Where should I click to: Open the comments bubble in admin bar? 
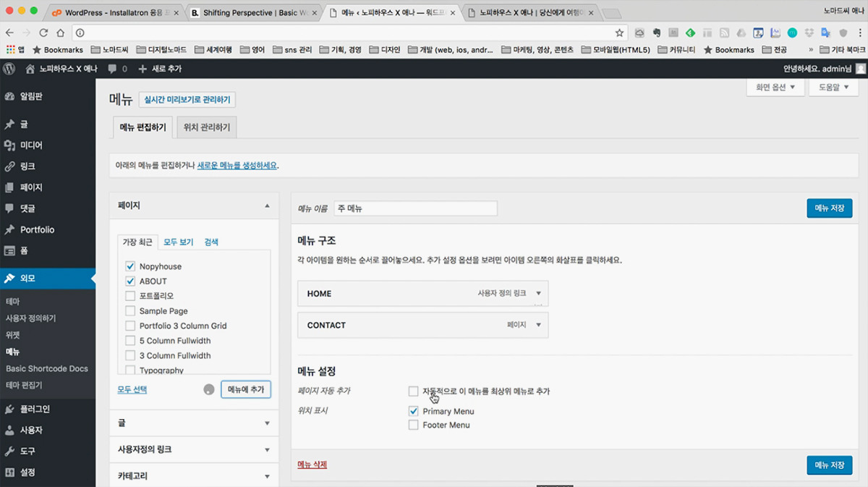pyautogui.click(x=112, y=69)
